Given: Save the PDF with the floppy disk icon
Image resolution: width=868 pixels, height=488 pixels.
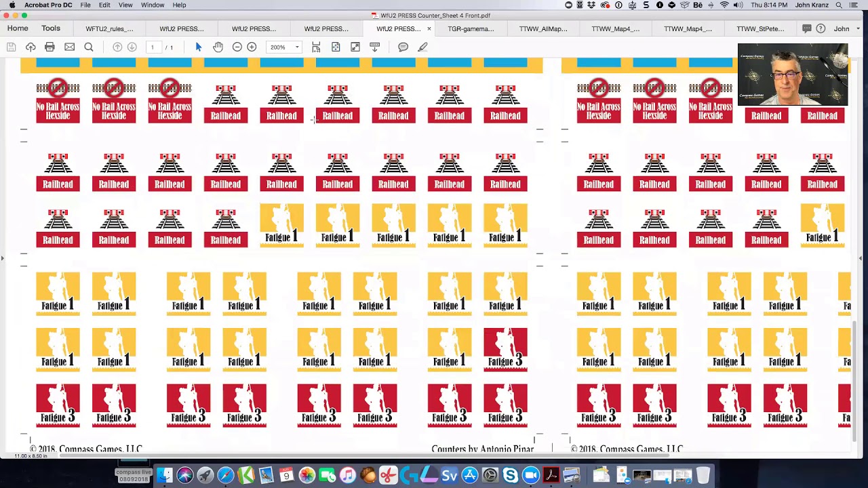Looking at the screenshot, I should click(12, 47).
